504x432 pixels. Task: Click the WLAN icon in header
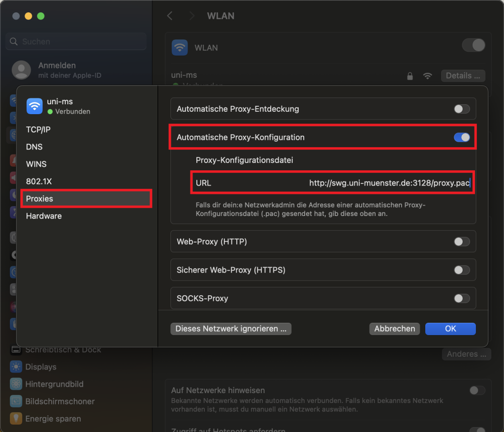pyautogui.click(x=180, y=48)
